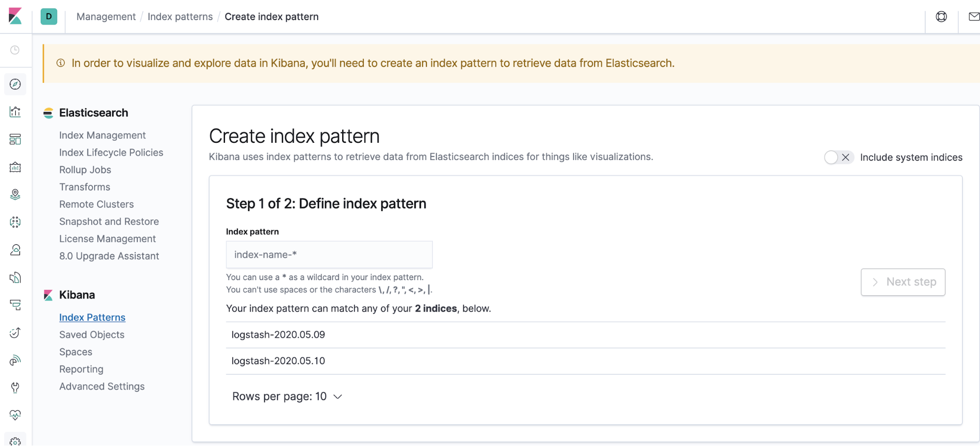Open Index Management in the side menu
This screenshot has height=446, width=980.
tap(102, 135)
